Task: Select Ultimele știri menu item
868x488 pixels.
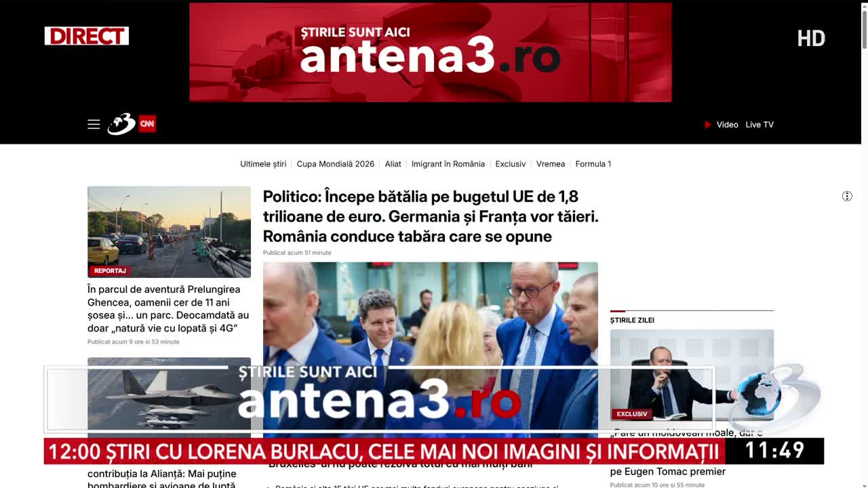Action: coord(263,164)
